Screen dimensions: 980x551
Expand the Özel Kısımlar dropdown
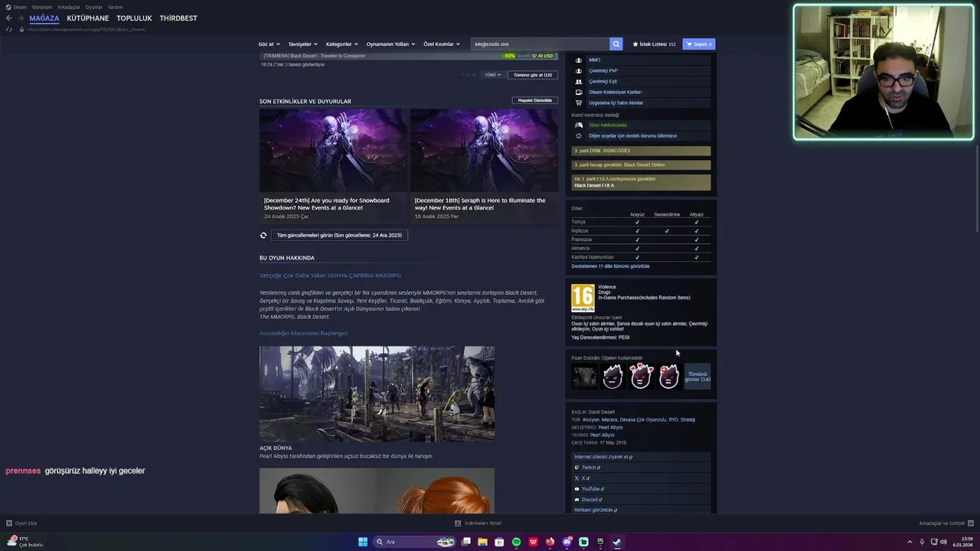coord(442,44)
